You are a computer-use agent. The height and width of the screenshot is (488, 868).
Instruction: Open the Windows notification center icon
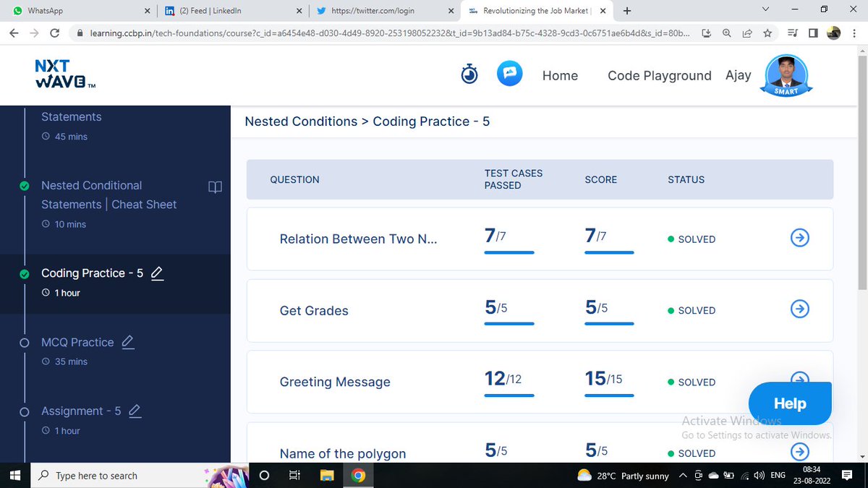tap(847, 475)
